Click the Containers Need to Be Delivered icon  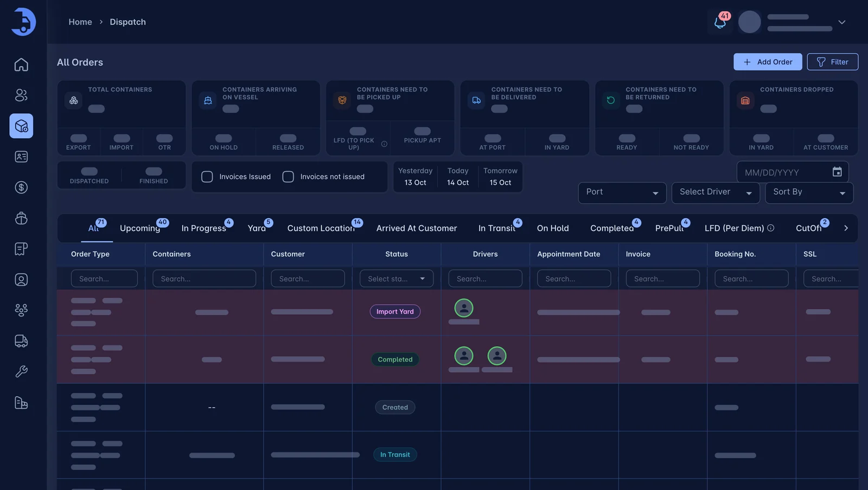click(476, 100)
